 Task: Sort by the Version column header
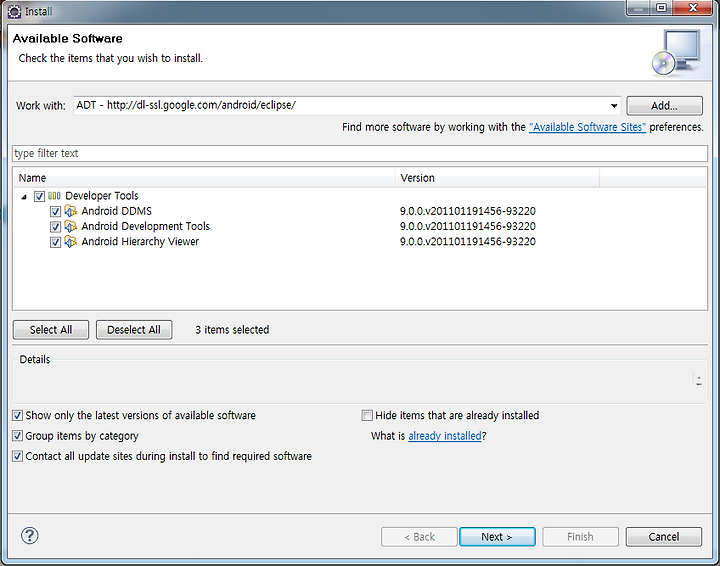click(497, 178)
